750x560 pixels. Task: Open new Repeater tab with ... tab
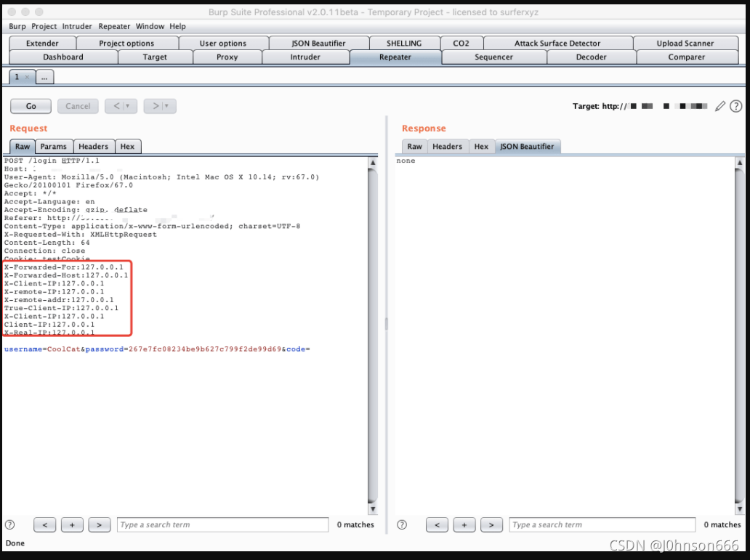[44, 77]
